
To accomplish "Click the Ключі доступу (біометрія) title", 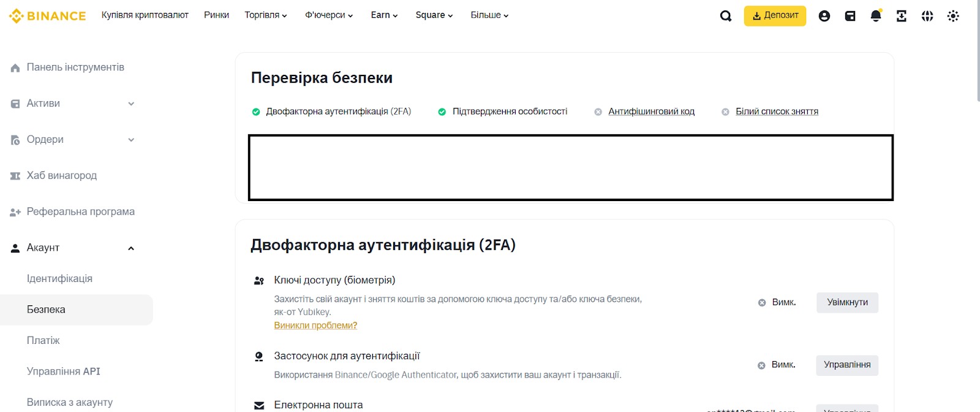I will [334, 280].
